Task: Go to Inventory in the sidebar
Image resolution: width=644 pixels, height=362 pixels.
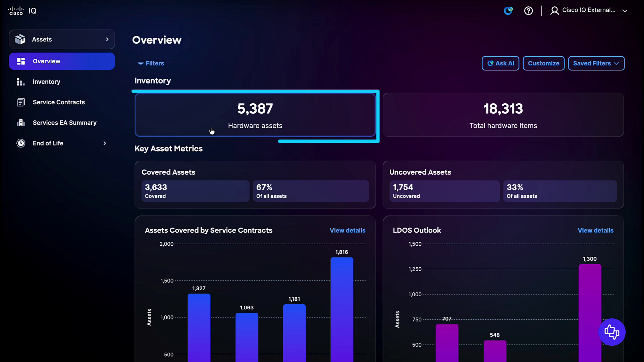Action: (x=62, y=82)
